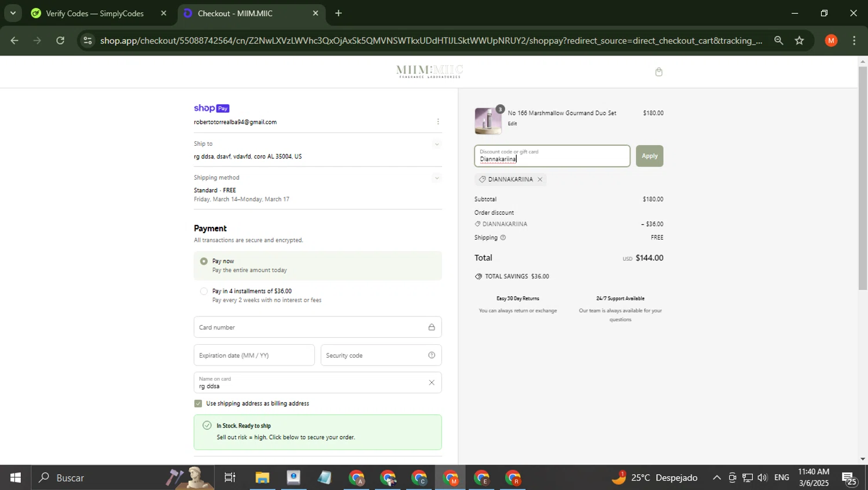Open Chrome three-dot menu
This screenshot has width=868, height=490.
(854, 40)
